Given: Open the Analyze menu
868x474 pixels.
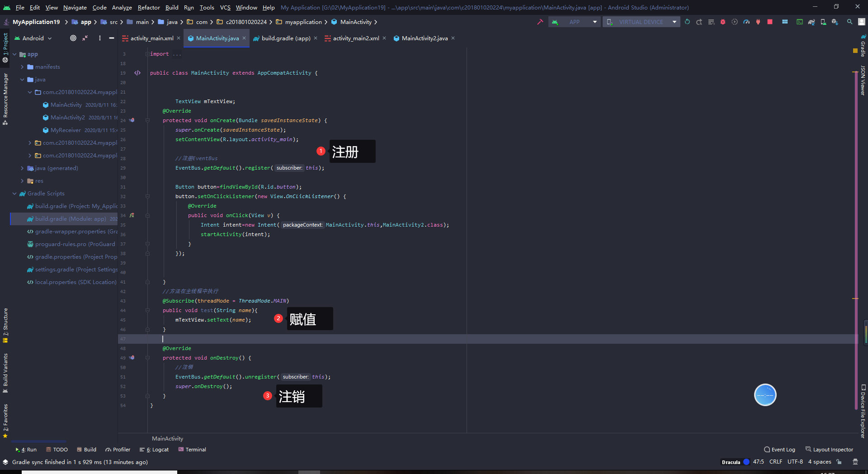Looking at the screenshot, I should [x=122, y=7].
